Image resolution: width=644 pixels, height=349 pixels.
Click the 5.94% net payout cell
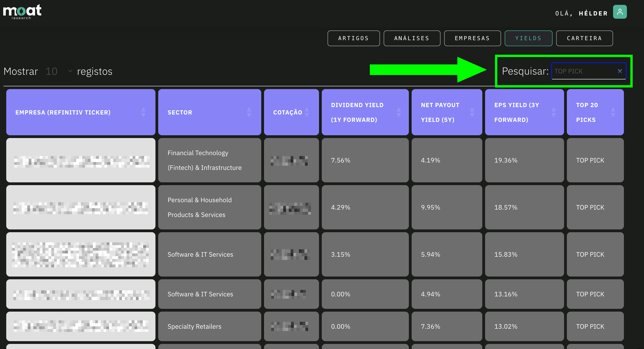(x=447, y=254)
